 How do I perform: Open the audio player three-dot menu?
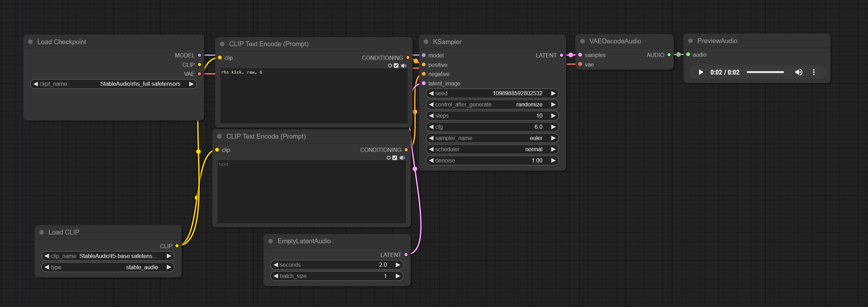[x=814, y=72]
